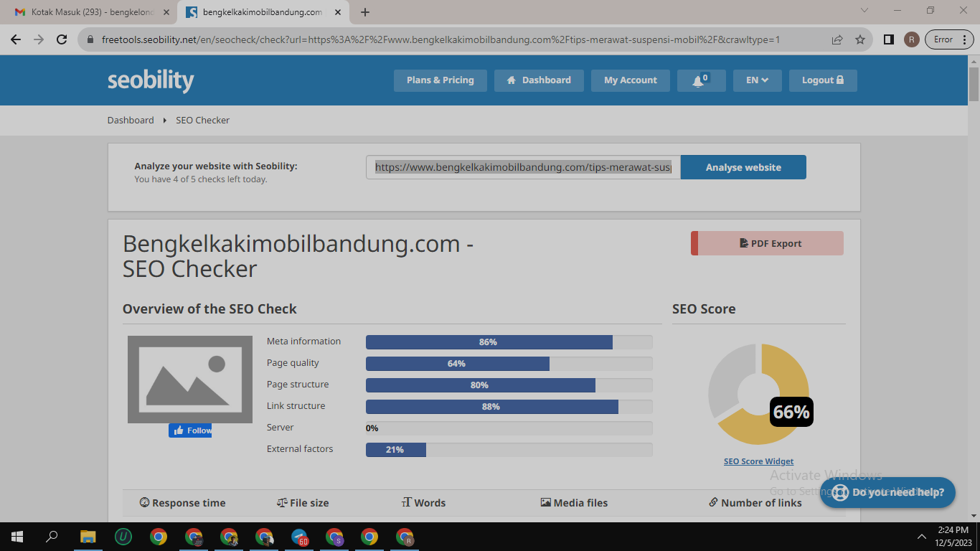The height and width of the screenshot is (551, 980).
Task: Share this page from address bar
Action: coord(837,39)
